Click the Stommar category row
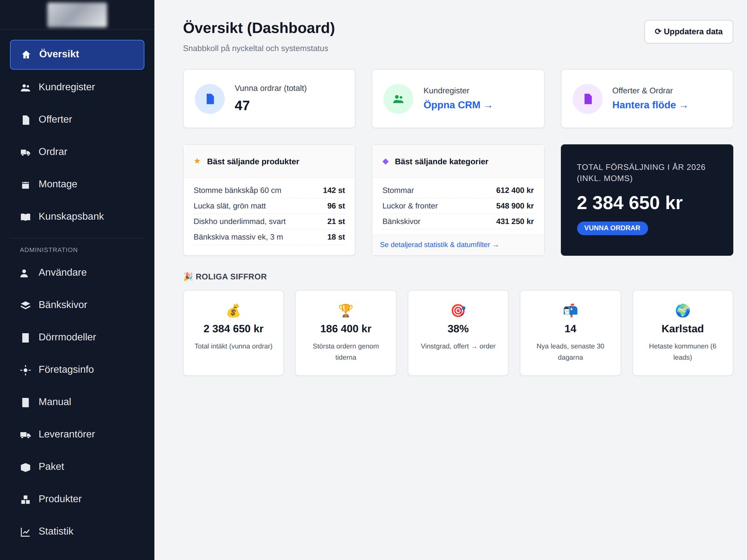 click(x=458, y=190)
